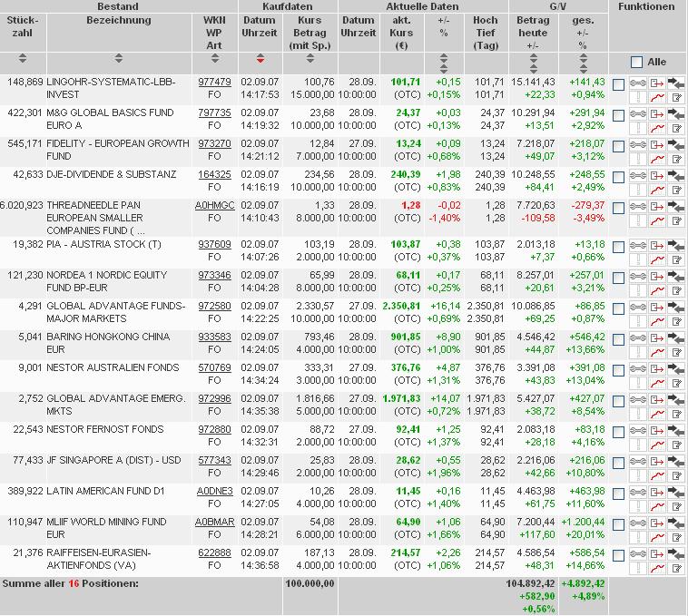The width and height of the screenshot is (688, 616).
Task: Check the BARING HONGKONG CHINA EUR checkbox
Action: coord(618,339)
